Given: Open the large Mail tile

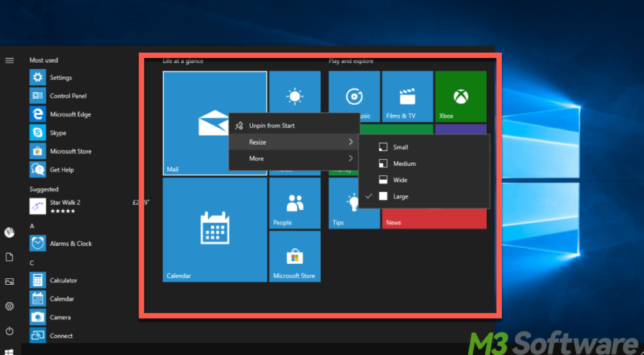Looking at the screenshot, I should [195, 123].
